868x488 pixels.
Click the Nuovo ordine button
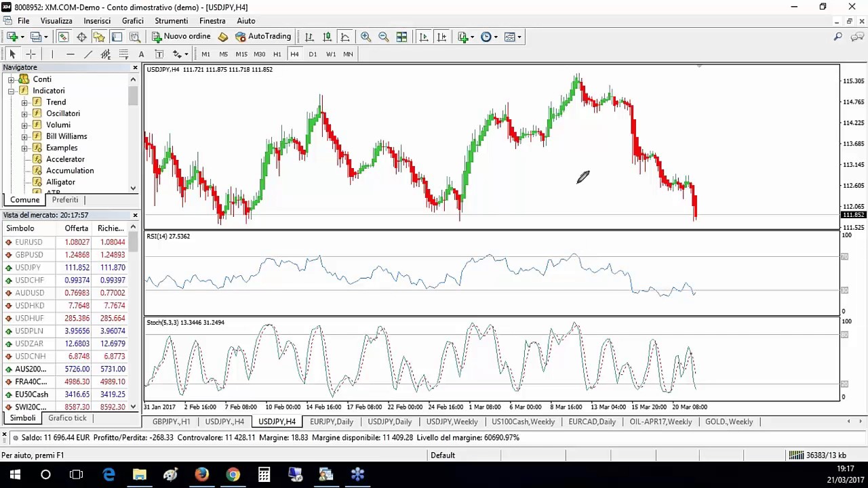pyautogui.click(x=181, y=37)
